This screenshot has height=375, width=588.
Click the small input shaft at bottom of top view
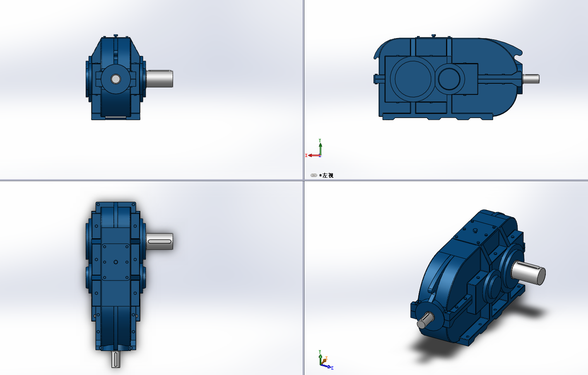(116, 359)
